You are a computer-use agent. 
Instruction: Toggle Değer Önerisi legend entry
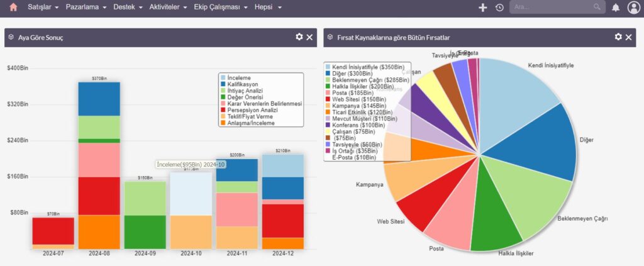click(x=241, y=97)
